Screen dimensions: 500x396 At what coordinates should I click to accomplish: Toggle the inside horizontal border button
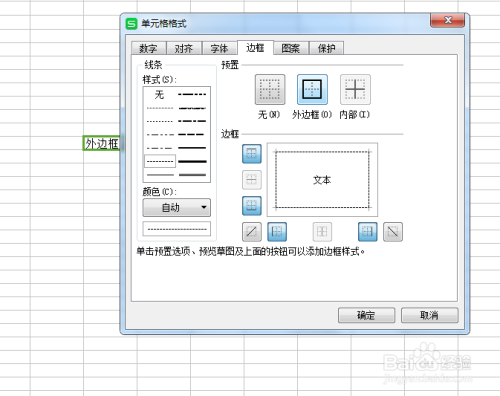[x=252, y=180]
